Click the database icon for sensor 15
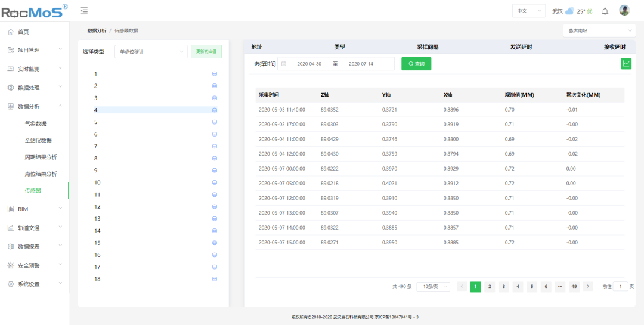Viewport: 644px width, 325px height. 215,243
